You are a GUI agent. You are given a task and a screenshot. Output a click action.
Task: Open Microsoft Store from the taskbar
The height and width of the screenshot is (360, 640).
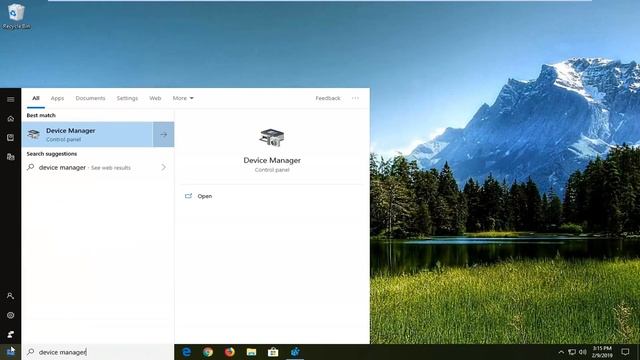tap(273, 352)
